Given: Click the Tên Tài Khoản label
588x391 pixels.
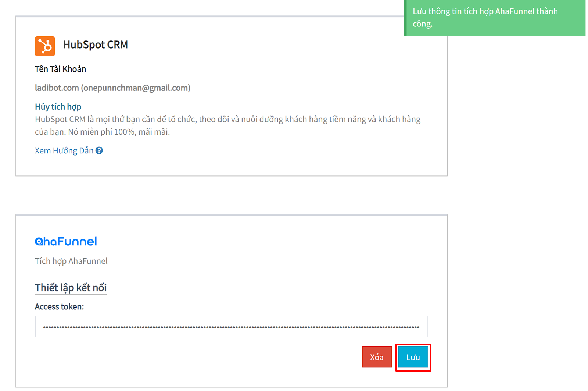Looking at the screenshot, I should pos(60,69).
